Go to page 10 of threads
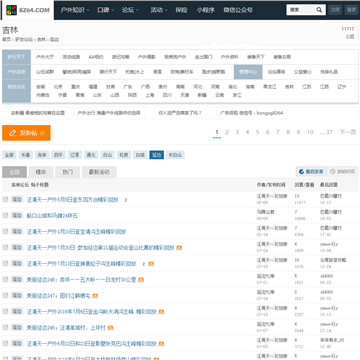Image resolution: width=360 pixels, height=360 pixels. pyautogui.click(x=310, y=132)
